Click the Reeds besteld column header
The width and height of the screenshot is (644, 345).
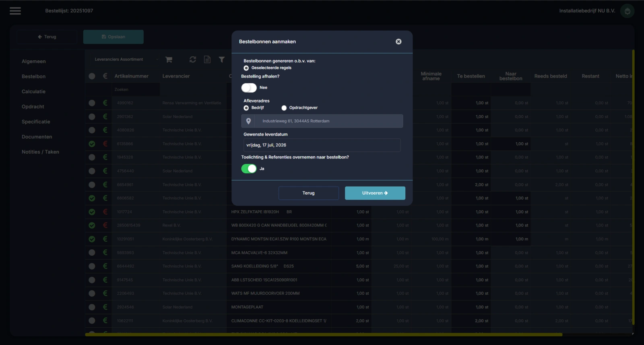(x=551, y=76)
